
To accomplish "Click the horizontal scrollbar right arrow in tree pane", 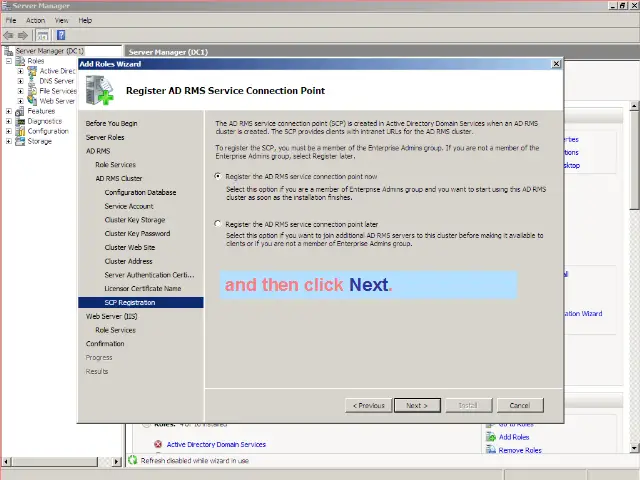I will pyautogui.click(x=116, y=462).
